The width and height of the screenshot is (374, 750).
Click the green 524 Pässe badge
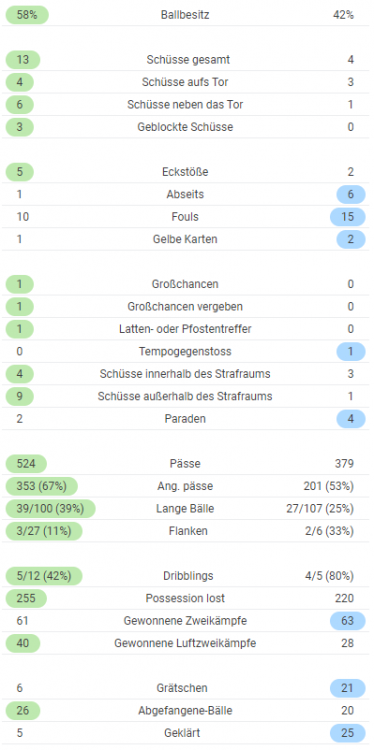pyautogui.click(x=26, y=464)
